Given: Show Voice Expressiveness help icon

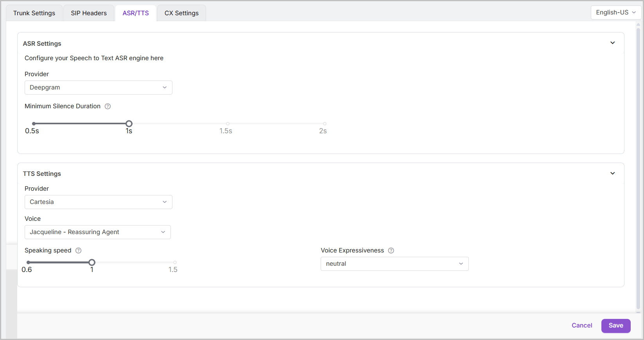Looking at the screenshot, I should (x=391, y=251).
